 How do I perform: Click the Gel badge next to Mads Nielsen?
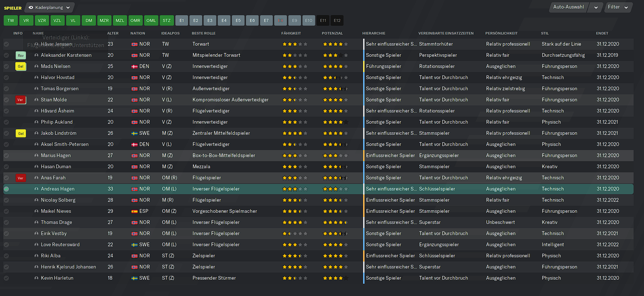pyautogui.click(x=21, y=66)
